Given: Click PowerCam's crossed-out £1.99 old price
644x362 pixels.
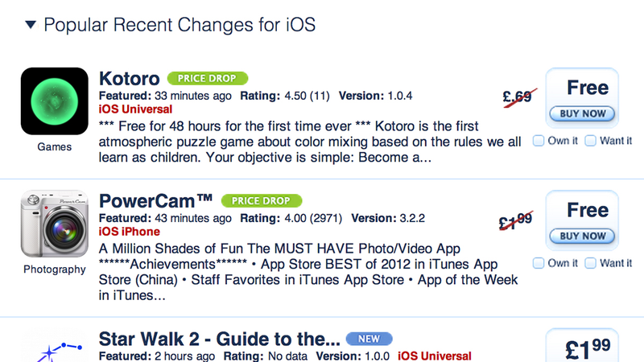Looking at the screenshot, I should 516,220.
